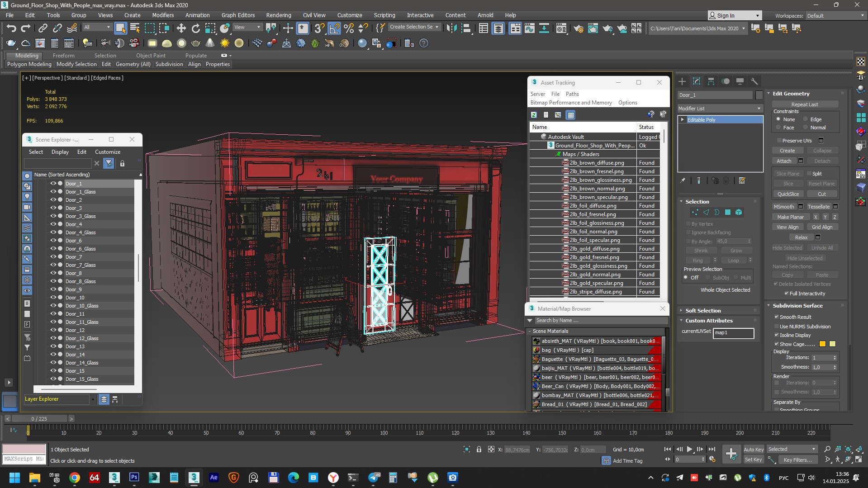Select the Edge constraint radio button
The height and width of the screenshot is (488, 868).
pos(806,119)
